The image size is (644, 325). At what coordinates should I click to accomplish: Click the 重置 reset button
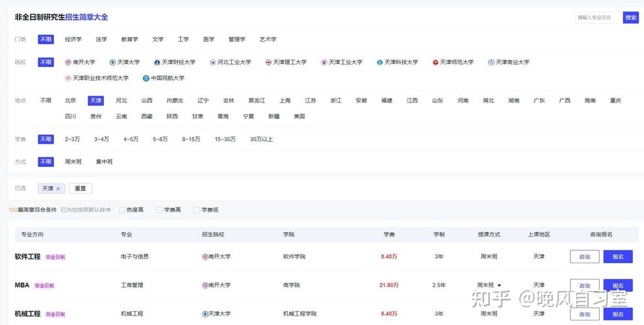(81, 188)
